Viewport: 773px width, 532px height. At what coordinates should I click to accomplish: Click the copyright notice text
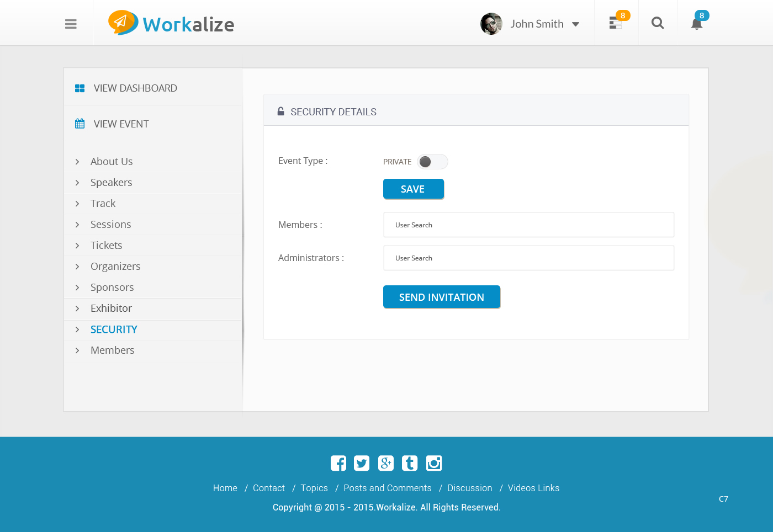tap(386, 507)
